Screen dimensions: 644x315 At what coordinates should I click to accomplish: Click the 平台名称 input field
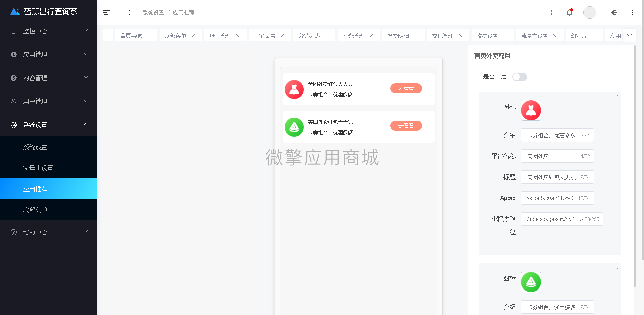pos(557,156)
